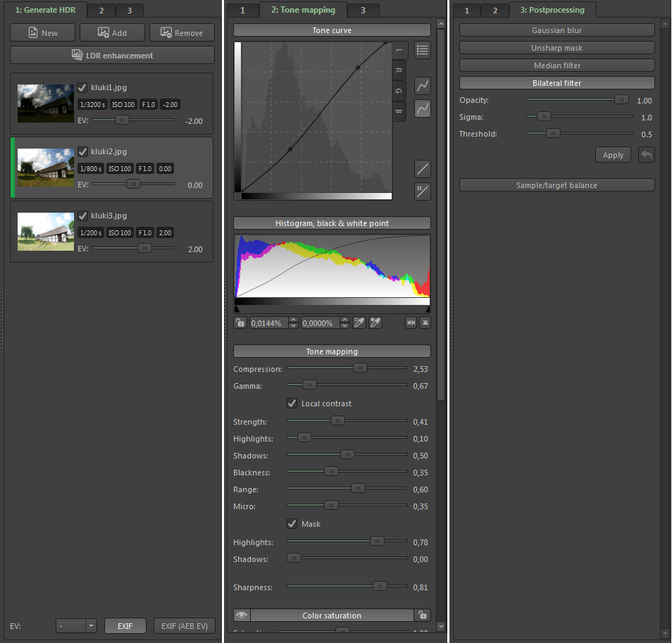Collapse the Bilateral filter section

click(x=556, y=82)
